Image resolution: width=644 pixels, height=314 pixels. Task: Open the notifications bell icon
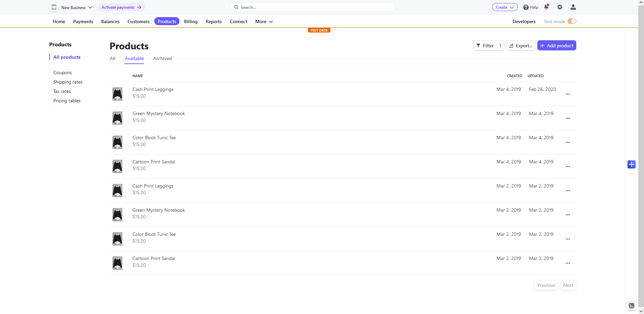click(546, 7)
